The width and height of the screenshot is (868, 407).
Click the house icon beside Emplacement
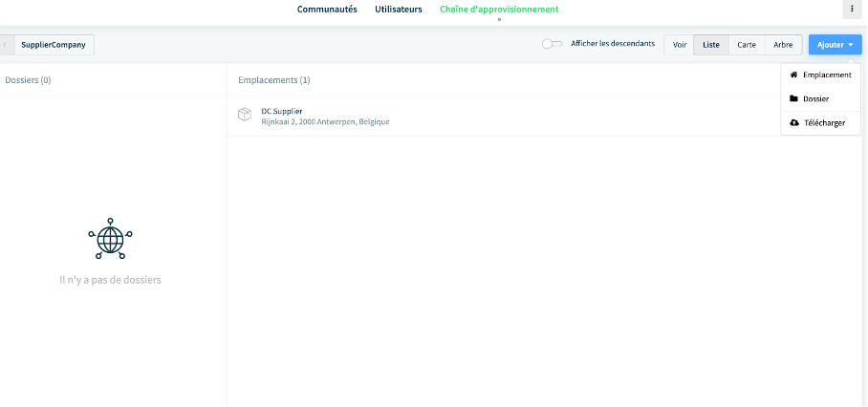(793, 75)
